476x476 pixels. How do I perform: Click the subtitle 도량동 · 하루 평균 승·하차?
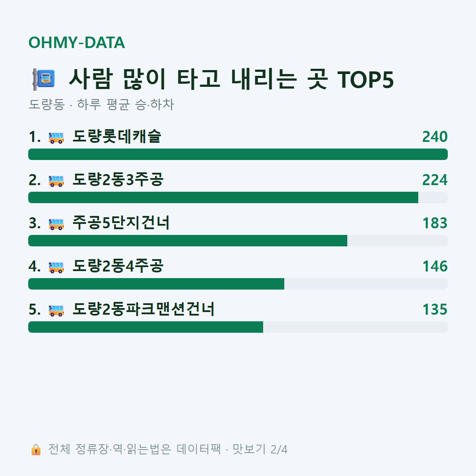(x=101, y=104)
